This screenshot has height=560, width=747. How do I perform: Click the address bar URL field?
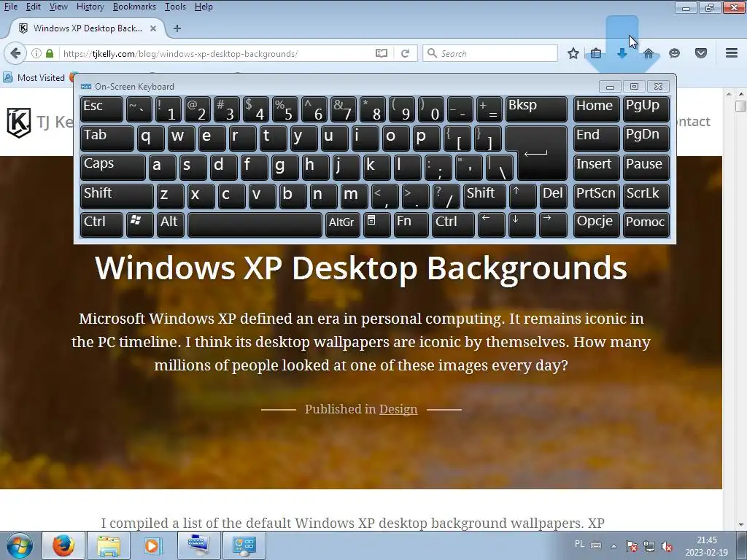pos(217,53)
